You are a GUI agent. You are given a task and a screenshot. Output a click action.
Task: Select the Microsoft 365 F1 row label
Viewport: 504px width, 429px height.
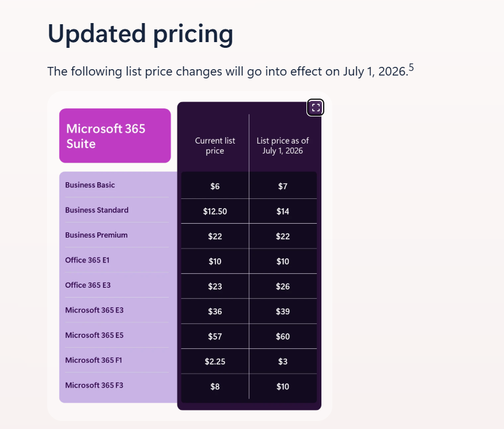[93, 360]
